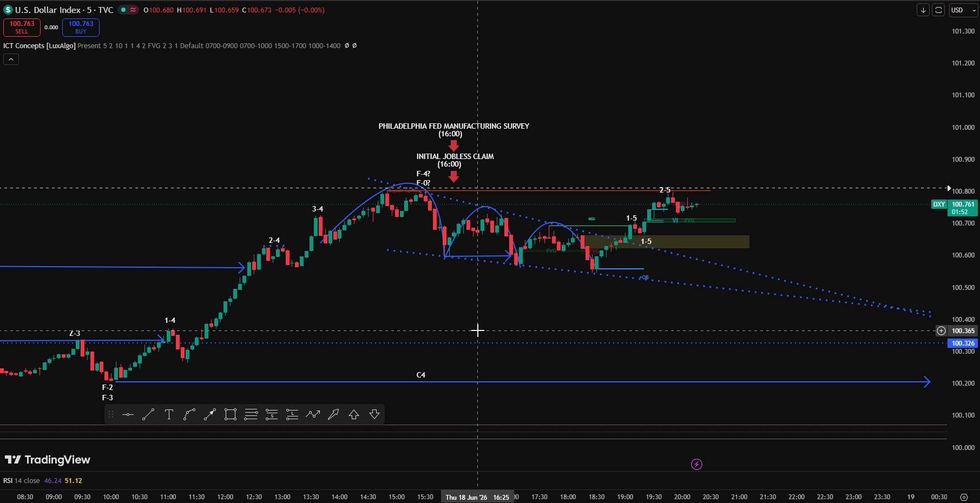Click the TradingView logo
980x503 pixels.
click(48, 460)
